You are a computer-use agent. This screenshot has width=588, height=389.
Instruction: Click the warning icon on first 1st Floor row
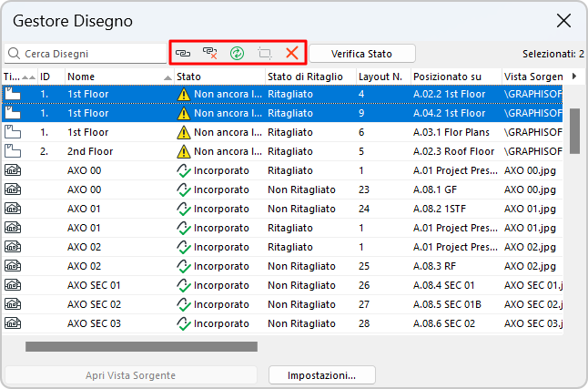pyautogui.click(x=184, y=94)
